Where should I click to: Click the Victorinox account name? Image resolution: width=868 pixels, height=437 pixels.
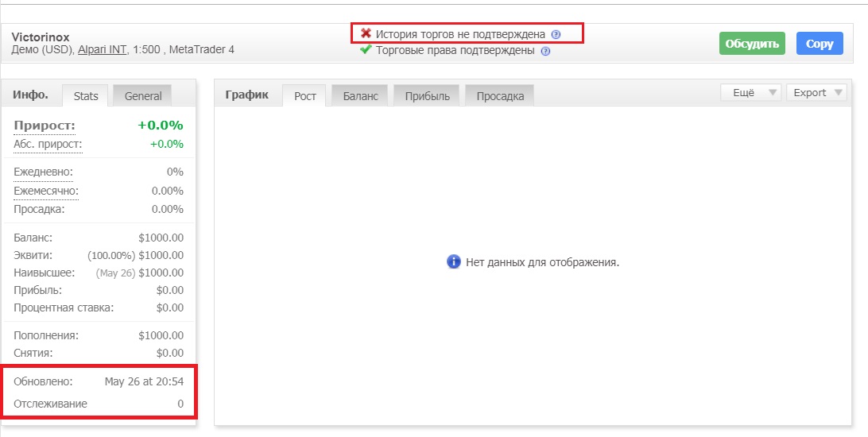pyautogui.click(x=41, y=37)
